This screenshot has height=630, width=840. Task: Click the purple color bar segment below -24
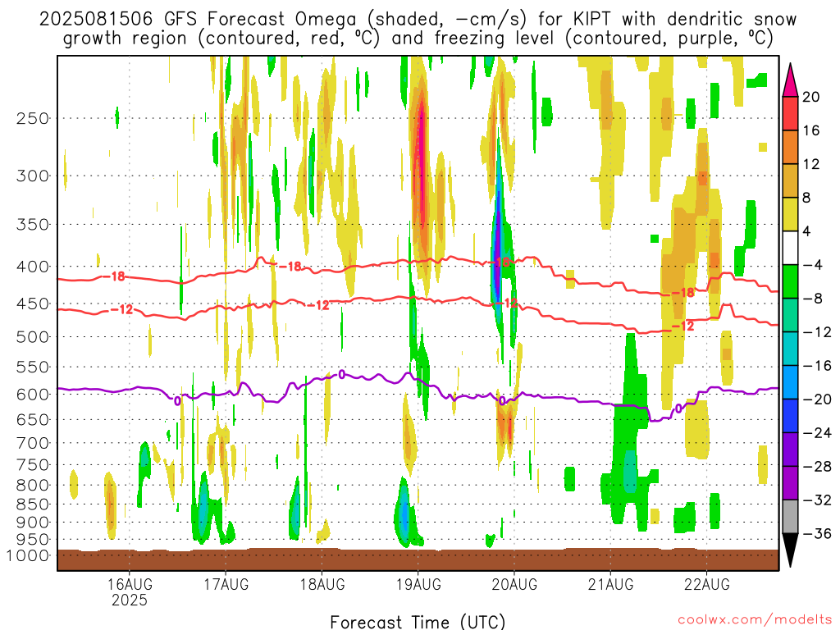click(790, 450)
